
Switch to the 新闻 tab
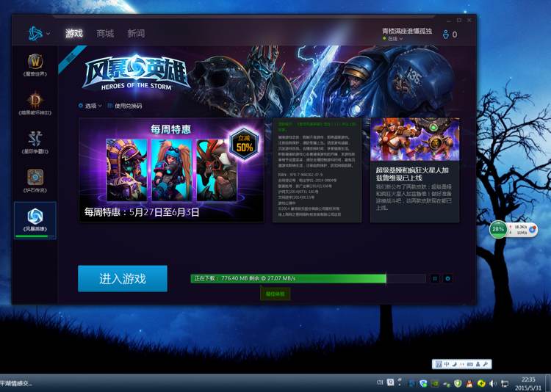click(x=136, y=33)
